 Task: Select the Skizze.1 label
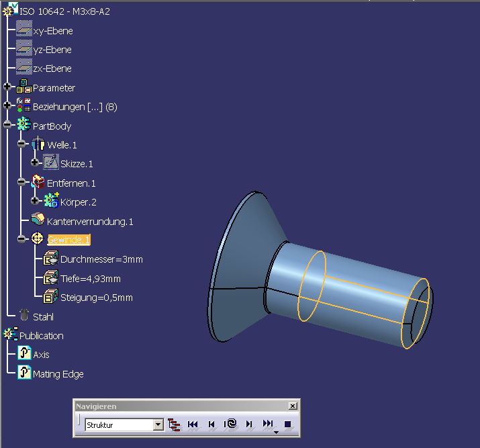point(77,164)
